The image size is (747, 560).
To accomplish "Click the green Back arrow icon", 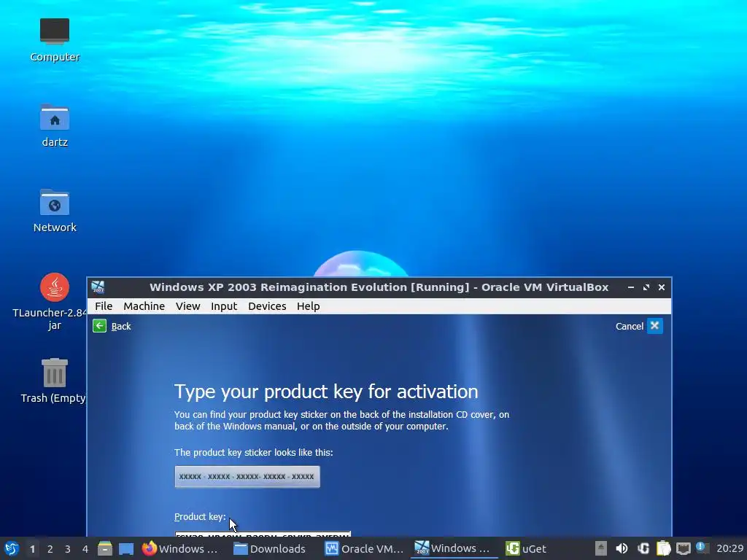I will (99, 326).
